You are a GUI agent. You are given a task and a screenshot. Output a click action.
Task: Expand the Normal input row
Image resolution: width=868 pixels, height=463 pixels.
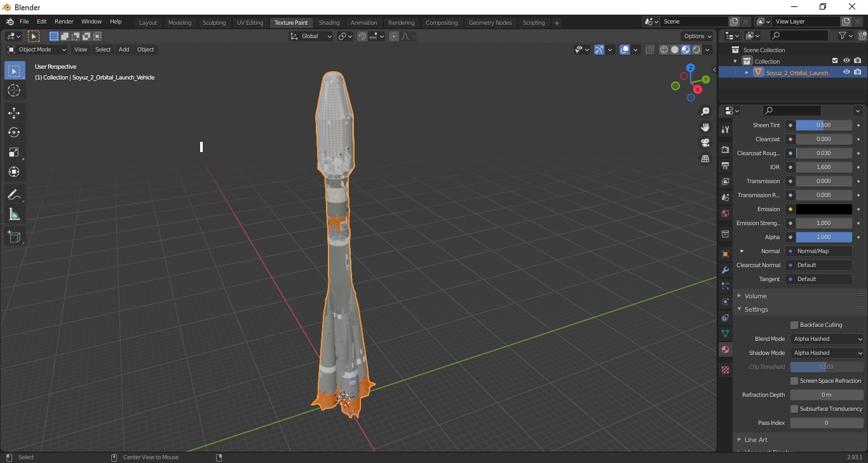(x=742, y=251)
